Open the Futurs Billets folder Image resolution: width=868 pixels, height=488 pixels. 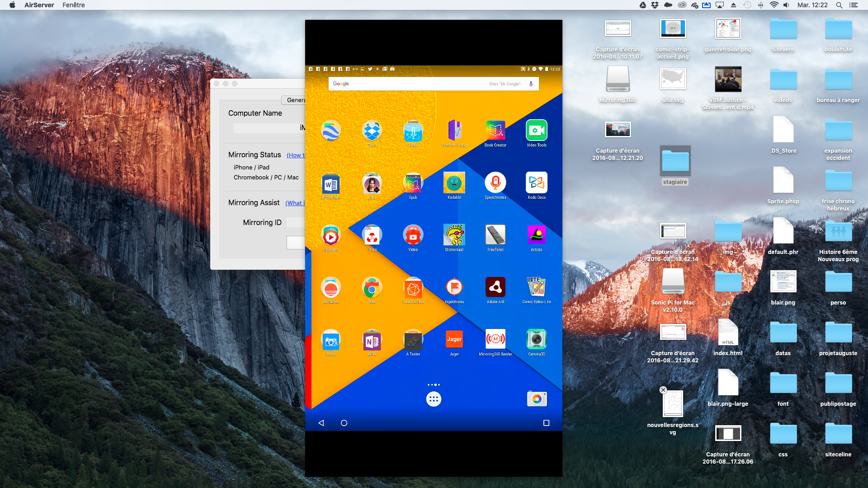[x=413, y=288]
